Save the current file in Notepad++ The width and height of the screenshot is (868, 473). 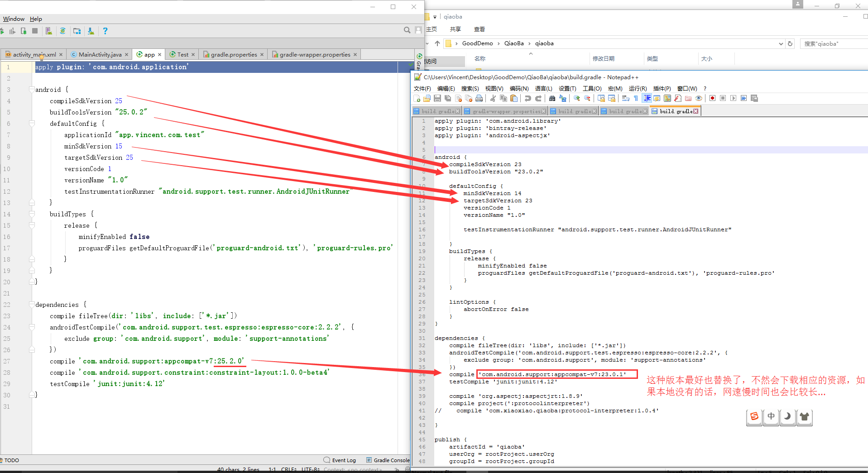click(x=437, y=98)
